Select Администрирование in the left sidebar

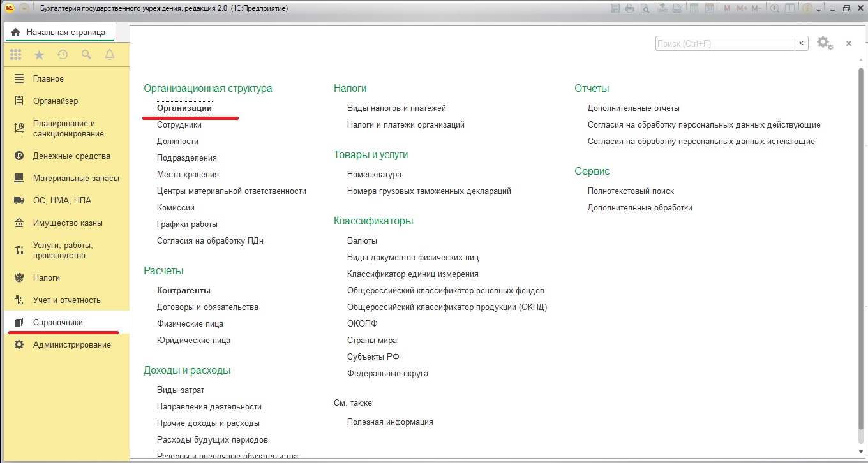pos(71,345)
